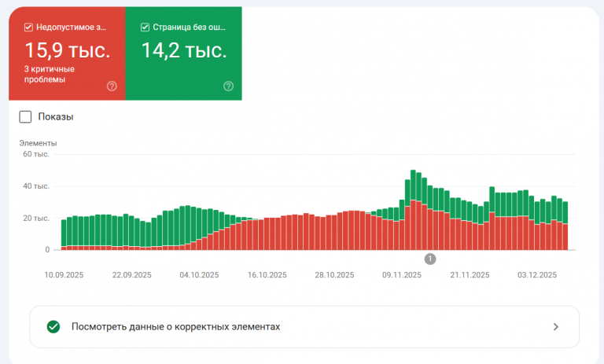The image size is (604, 364).
Task: Uncheck the Страница без ош... checkbox
Action: tap(145, 28)
